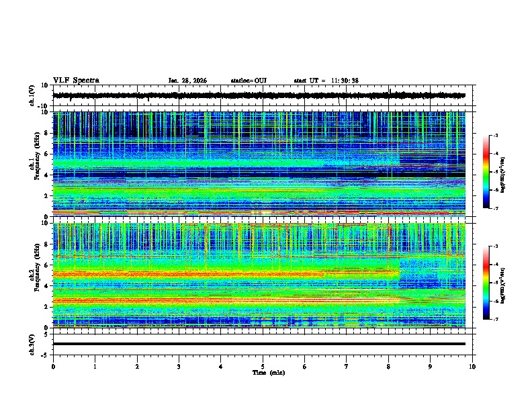Click time axis tick label "9"
The height and width of the screenshot is (411, 532).
click(430, 367)
